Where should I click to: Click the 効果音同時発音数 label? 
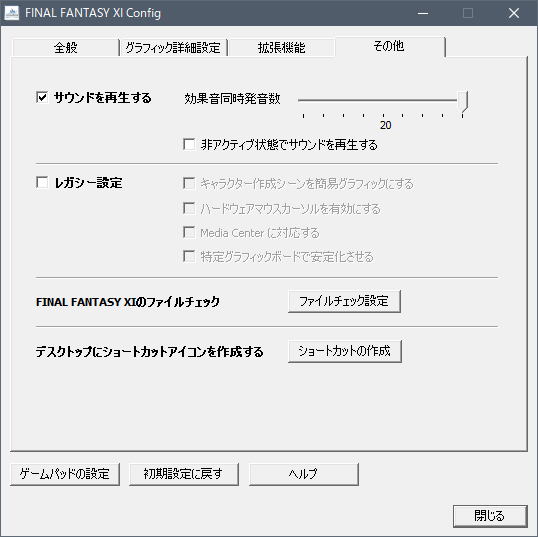tap(232, 98)
